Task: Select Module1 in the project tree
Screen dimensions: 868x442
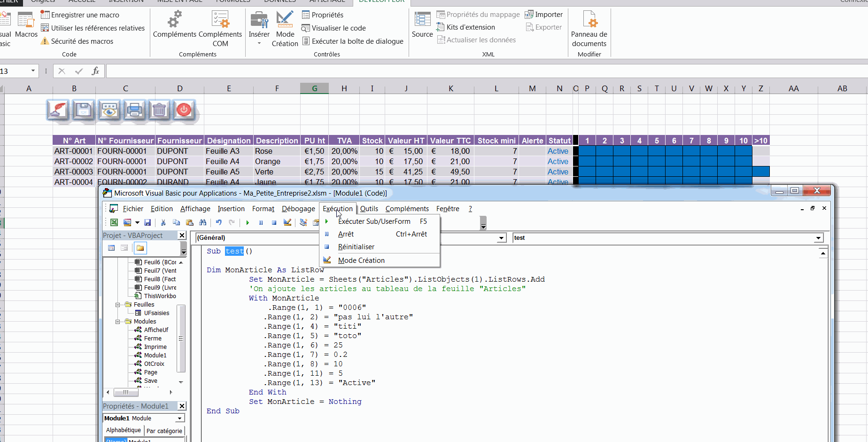Action: [x=155, y=355]
